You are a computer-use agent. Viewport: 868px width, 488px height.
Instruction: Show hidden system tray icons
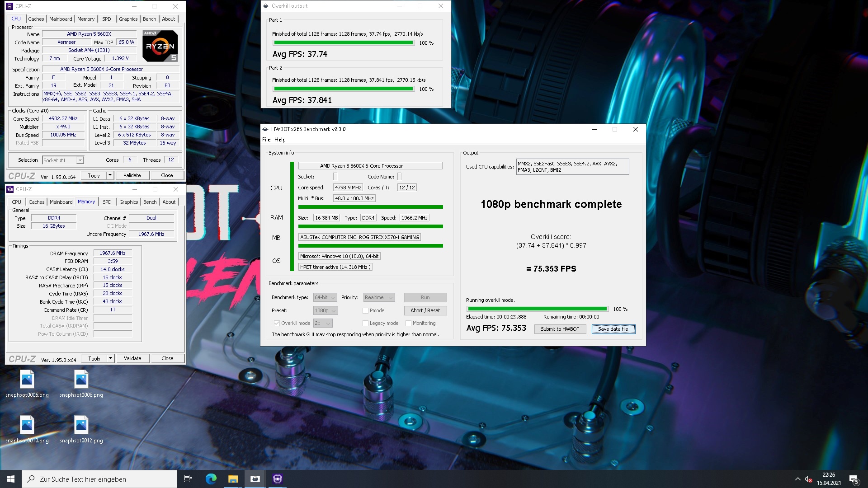797,479
